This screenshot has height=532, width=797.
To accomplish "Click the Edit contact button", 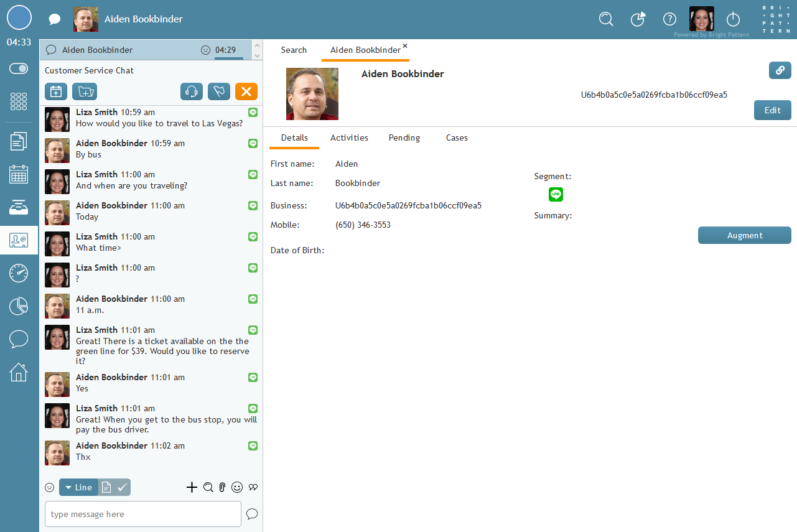I will tap(772, 110).
